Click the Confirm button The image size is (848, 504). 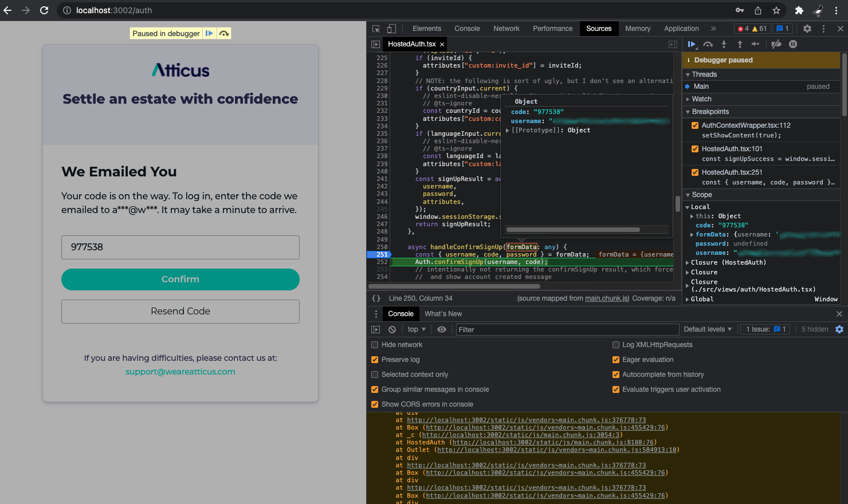point(180,279)
